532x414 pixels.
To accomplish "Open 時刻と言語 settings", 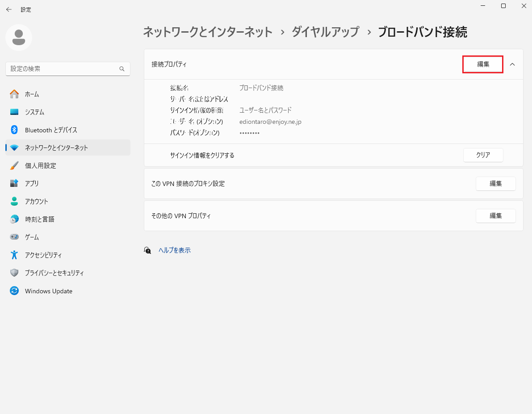I will [x=14, y=219].
